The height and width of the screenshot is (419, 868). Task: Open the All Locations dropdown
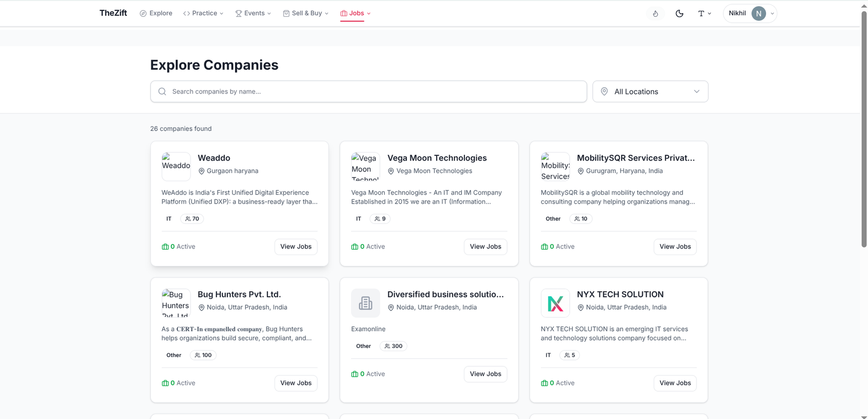point(650,91)
